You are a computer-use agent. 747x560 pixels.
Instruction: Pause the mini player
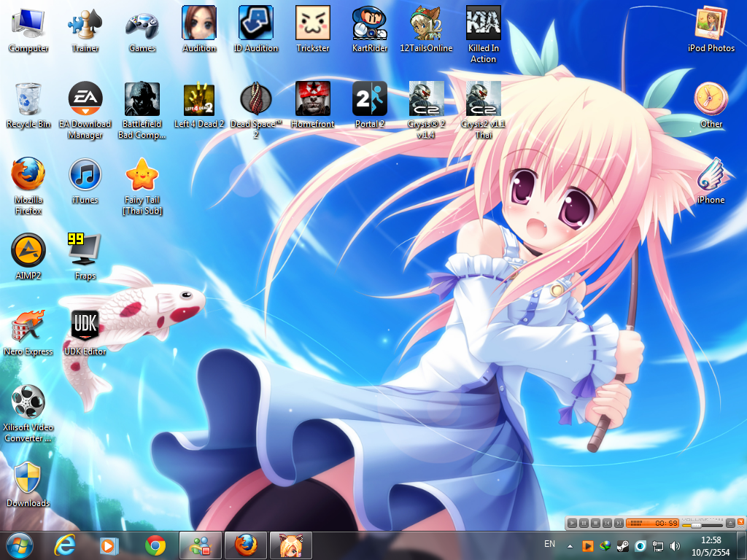[x=584, y=523]
